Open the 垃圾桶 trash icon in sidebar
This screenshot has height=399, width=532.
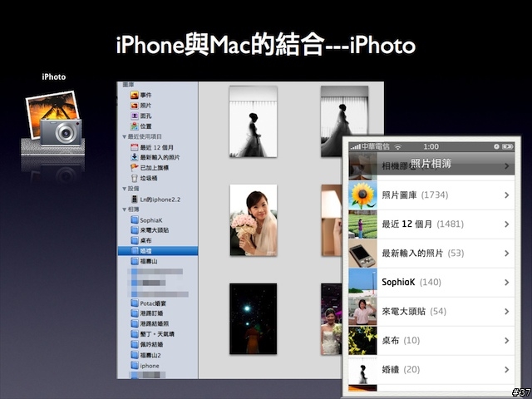click(135, 178)
